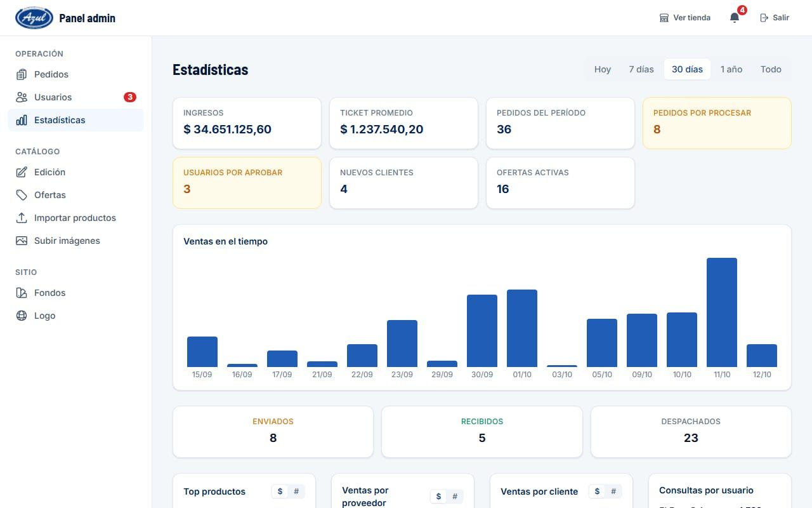Click the store icon beside Ver tienda
Screen dimensions: 812x508
pyautogui.click(x=664, y=18)
